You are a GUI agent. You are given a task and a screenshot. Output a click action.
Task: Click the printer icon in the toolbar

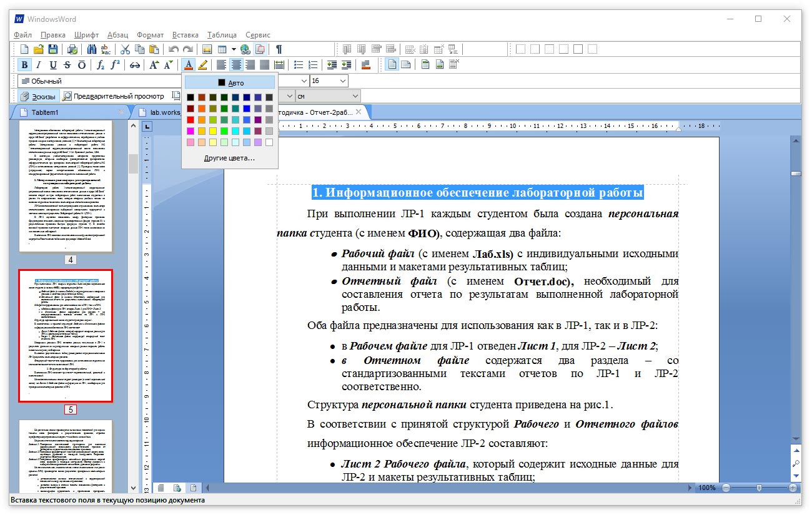(72, 49)
